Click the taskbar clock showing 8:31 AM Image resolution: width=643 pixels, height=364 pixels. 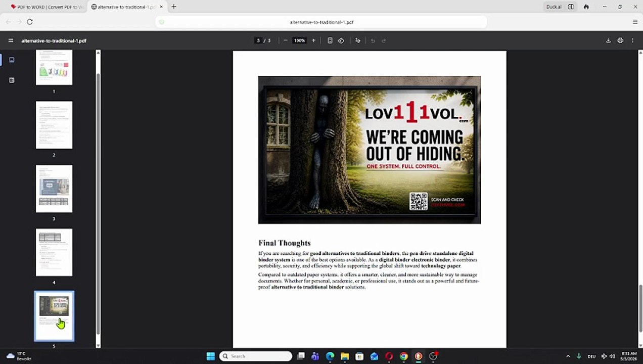pyautogui.click(x=629, y=356)
